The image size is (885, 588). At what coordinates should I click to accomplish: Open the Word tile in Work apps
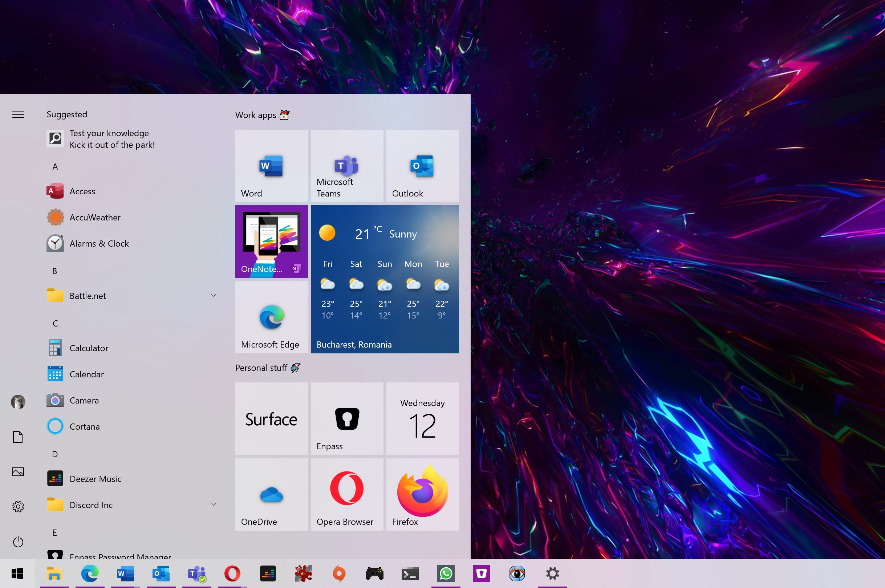[272, 166]
